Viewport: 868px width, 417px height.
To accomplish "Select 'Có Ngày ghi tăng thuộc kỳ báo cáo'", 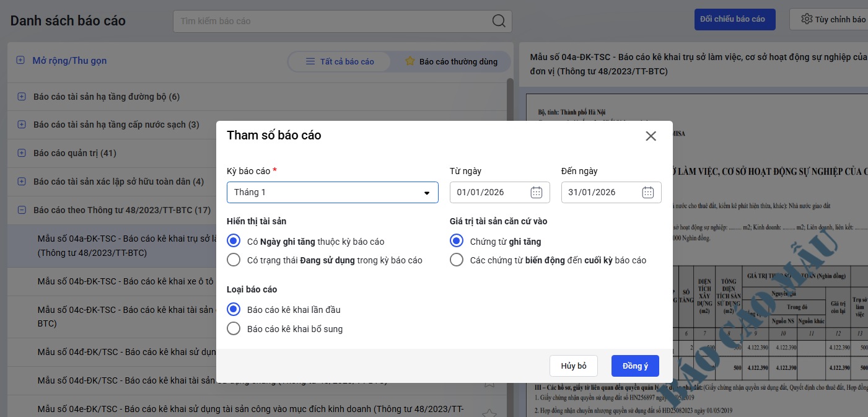I will tap(234, 241).
